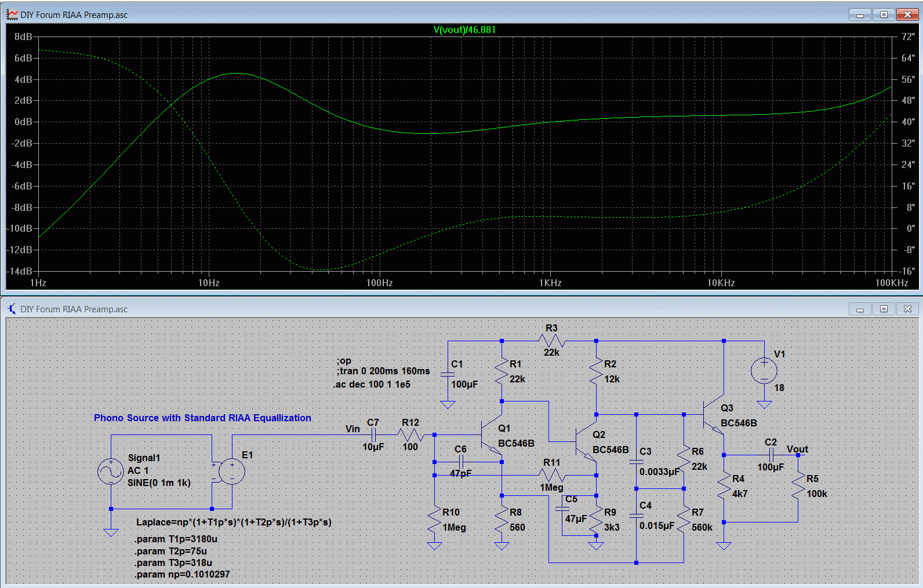Select transistor Q2 BC546B symbol

[x=586, y=441]
